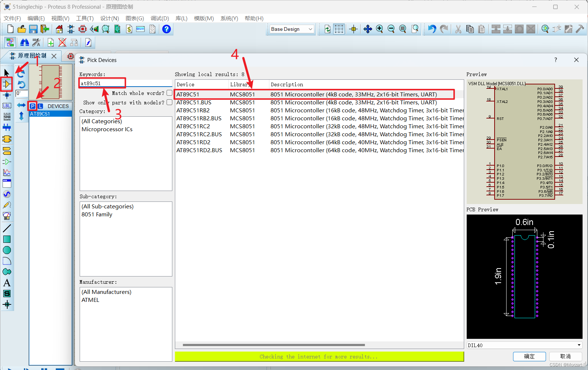This screenshot has height=370, width=588.
Task: Select the AT89C51RC2.BUS result row
Action: pos(319,134)
